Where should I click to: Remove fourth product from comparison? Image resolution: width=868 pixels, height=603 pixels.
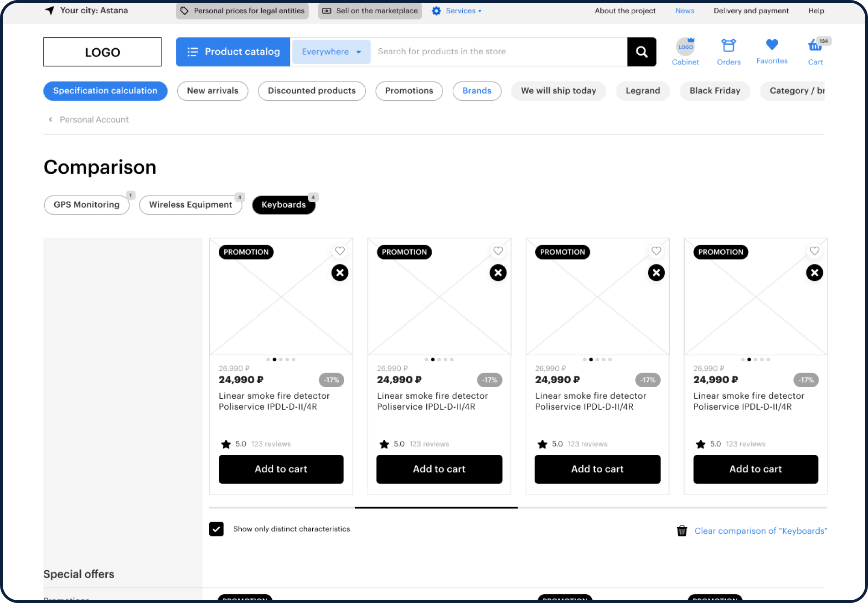point(814,273)
